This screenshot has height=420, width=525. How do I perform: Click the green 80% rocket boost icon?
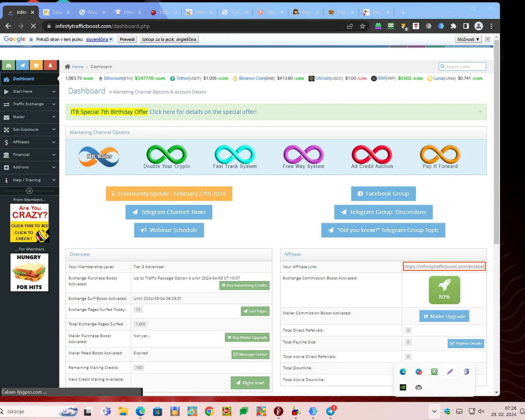click(x=444, y=290)
